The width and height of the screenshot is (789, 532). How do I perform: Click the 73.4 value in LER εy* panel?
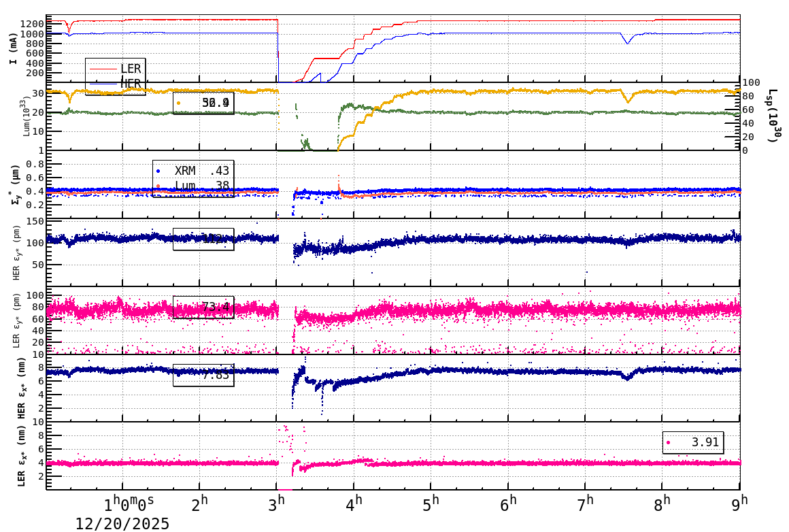pos(216,307)
